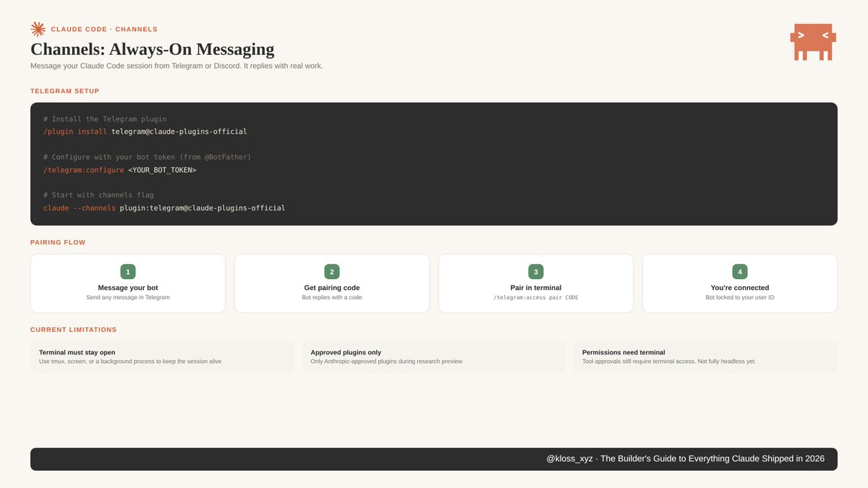Click the '/telegram:access pair CODE' text
The image size is (868, 488).
click(536, 298)
